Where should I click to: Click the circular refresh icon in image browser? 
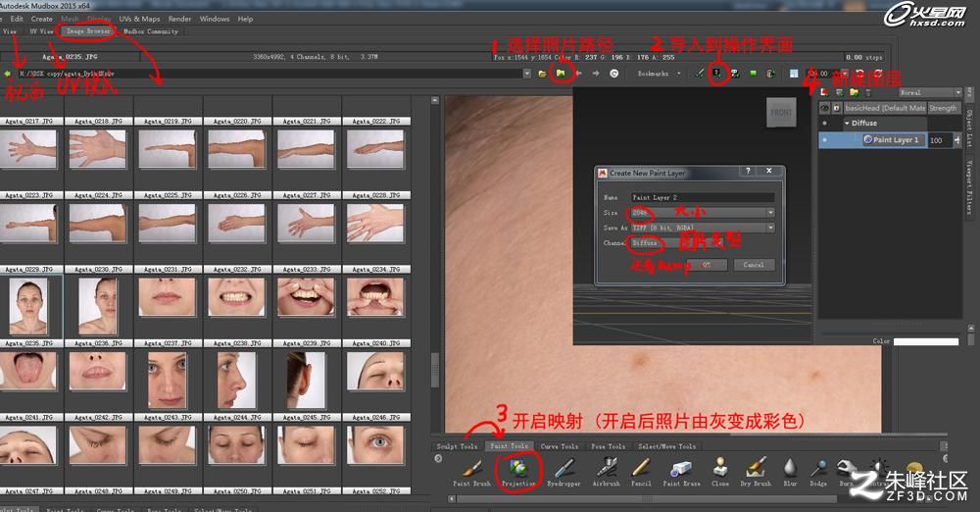614,74
